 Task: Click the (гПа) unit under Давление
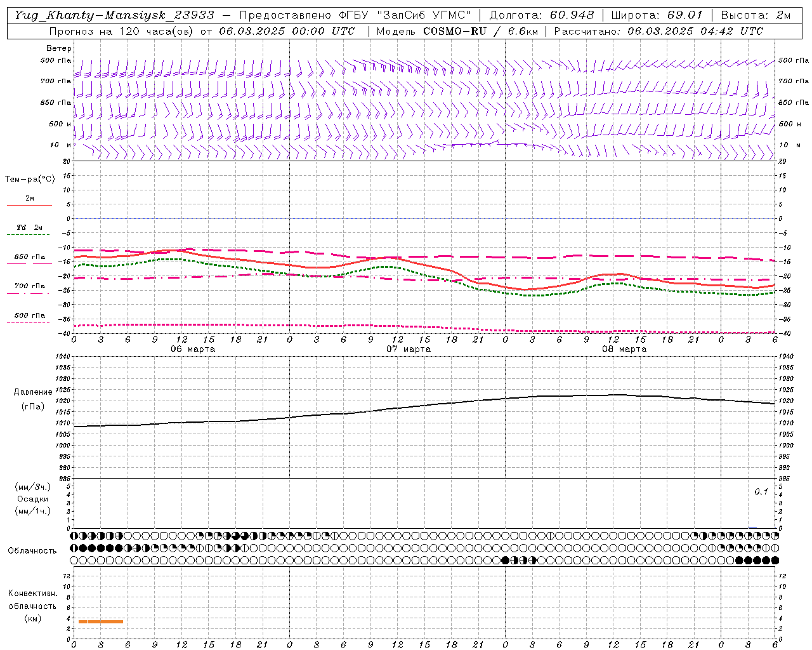33,406
